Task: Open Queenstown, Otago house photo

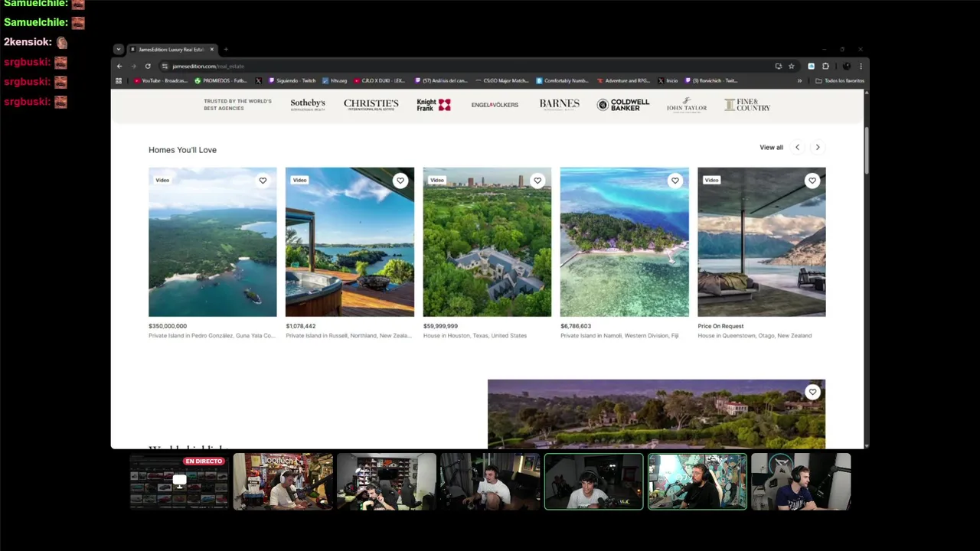Action: coord(762,242)
